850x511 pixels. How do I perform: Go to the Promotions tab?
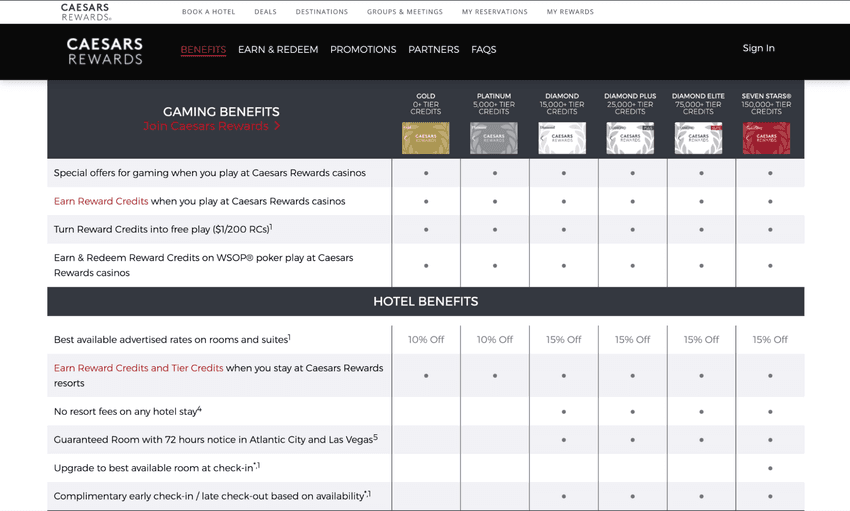[x=363, y=49]
